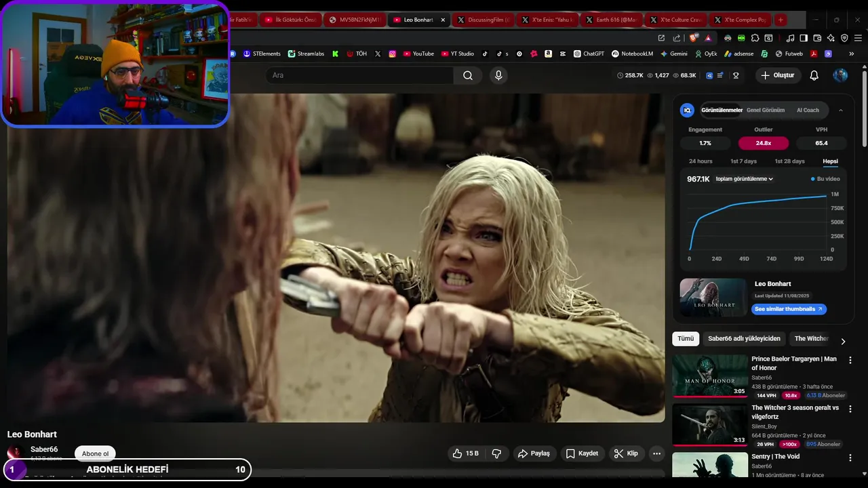Click the Outlier 24.8x value pill

(764, 143)
